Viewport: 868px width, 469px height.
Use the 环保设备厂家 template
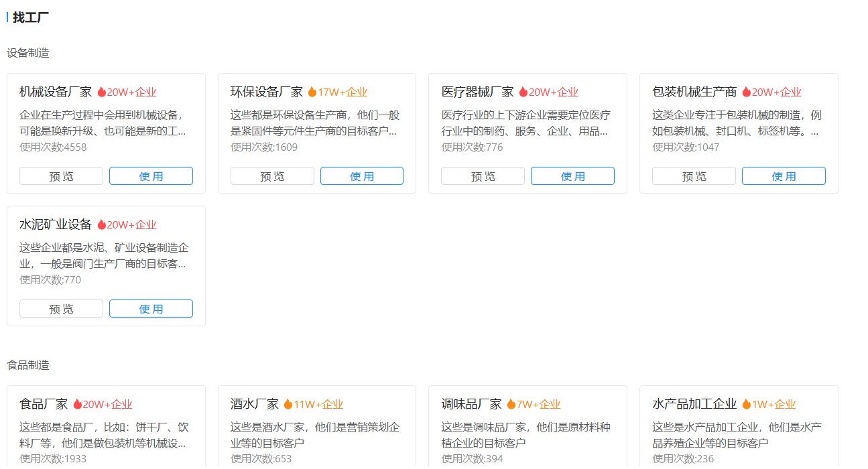362,176
